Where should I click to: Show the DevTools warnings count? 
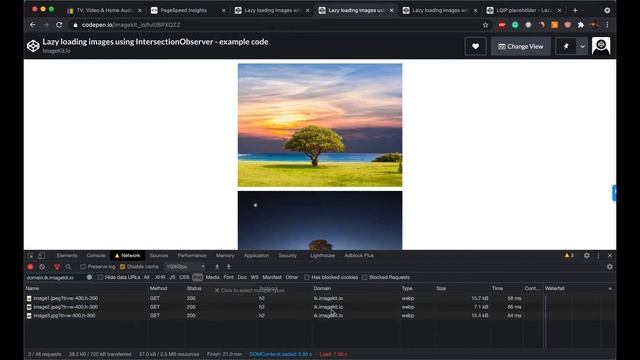(569, 256)
